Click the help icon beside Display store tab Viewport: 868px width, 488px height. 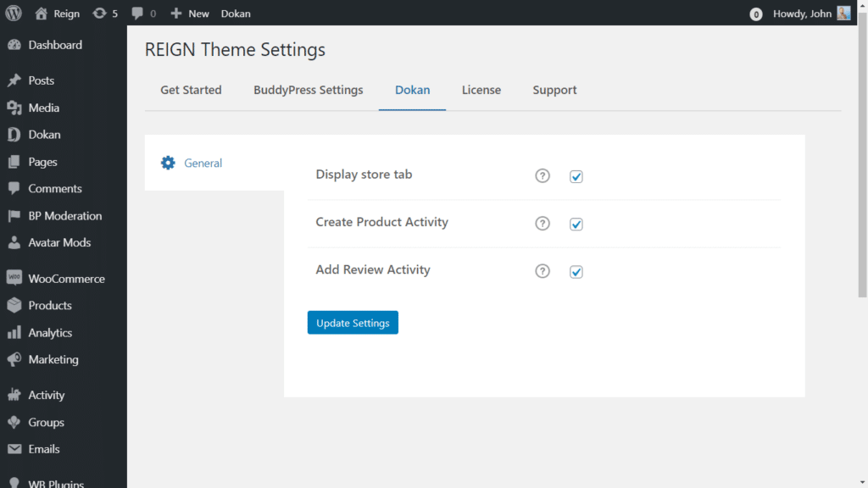click(x=542, y=176)
